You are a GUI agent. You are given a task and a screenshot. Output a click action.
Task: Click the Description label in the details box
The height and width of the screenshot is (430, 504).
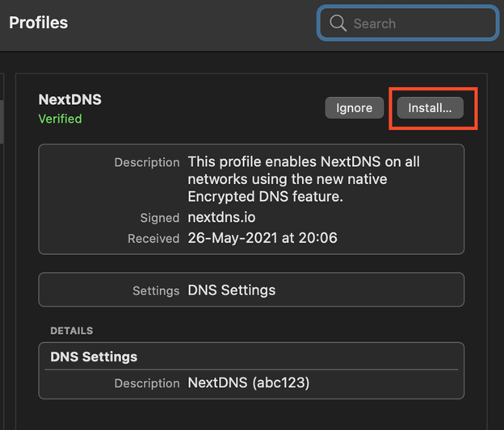pos(147,383)
